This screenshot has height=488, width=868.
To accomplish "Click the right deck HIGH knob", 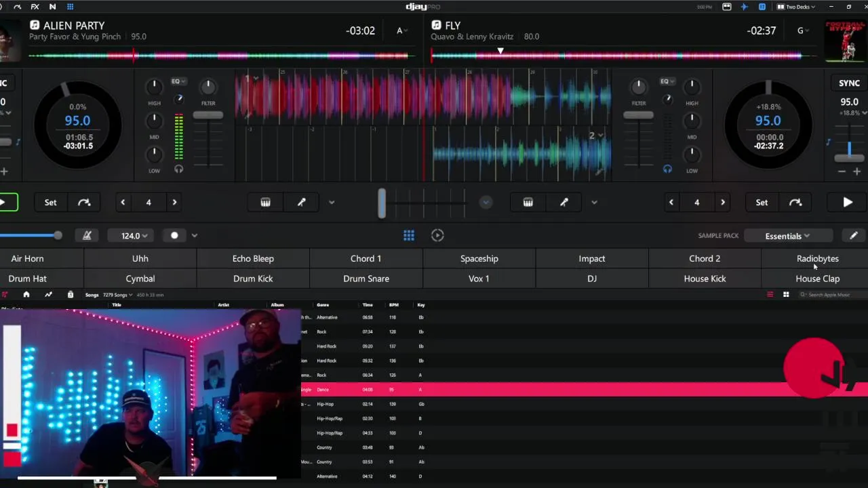I will coord(692,87).
